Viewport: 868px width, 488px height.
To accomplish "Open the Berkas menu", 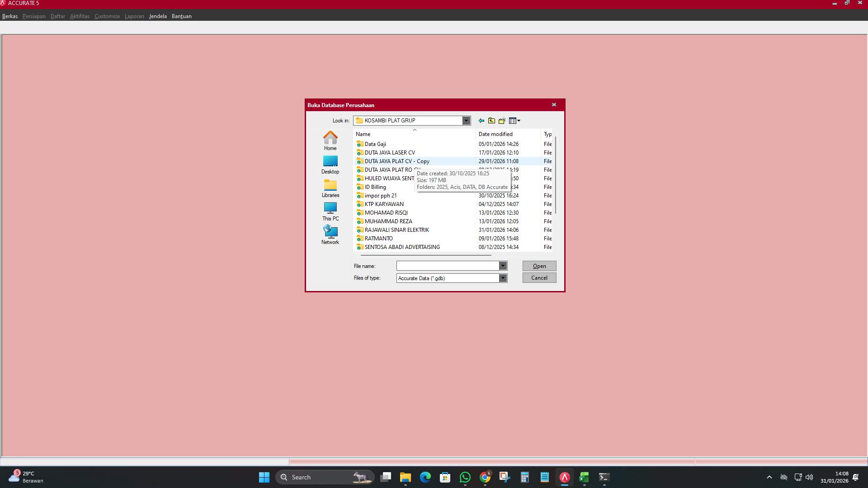I will pyautogui.click(x=9, y=16).
